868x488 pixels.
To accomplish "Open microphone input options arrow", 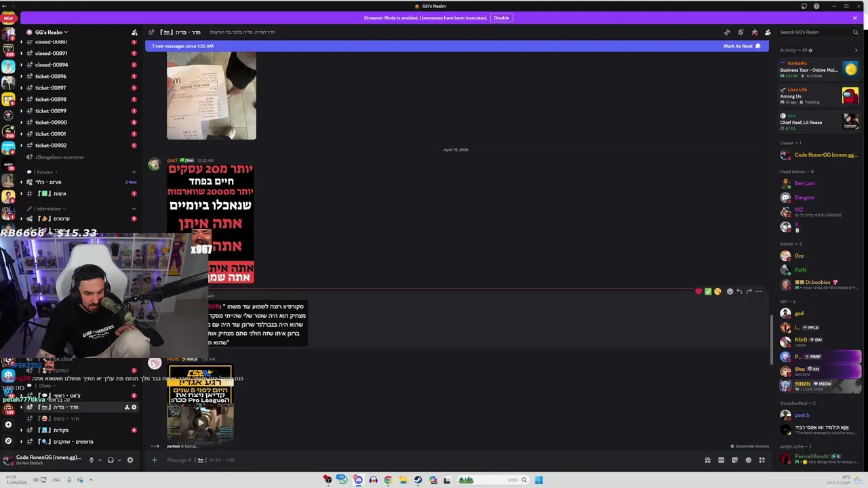I will [100, 460].
